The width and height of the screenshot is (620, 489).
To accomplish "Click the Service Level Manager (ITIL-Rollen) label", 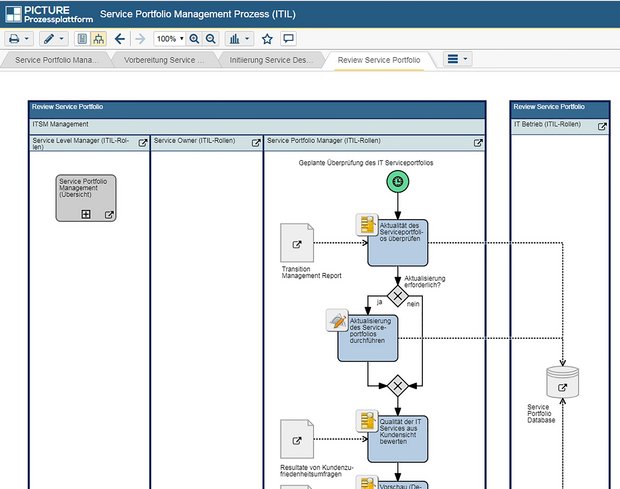I will coord(81,143).
